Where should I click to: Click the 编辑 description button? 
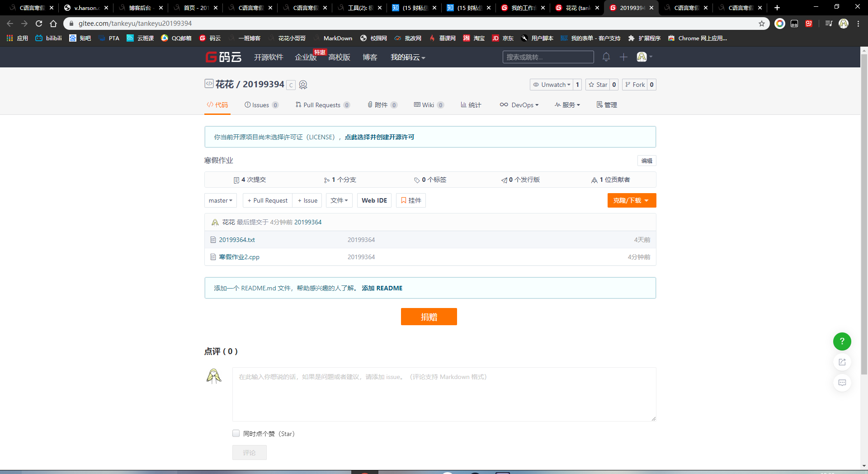[x=647, y=161]
